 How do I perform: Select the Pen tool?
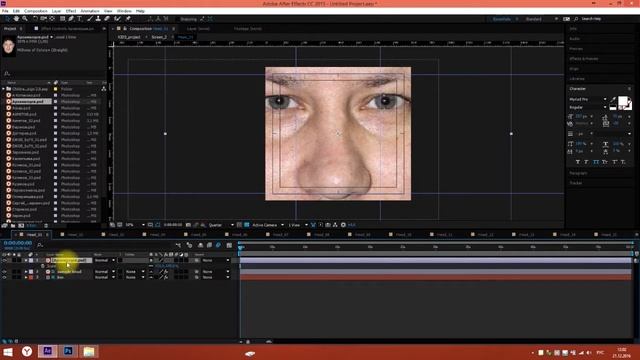(71, 19)
